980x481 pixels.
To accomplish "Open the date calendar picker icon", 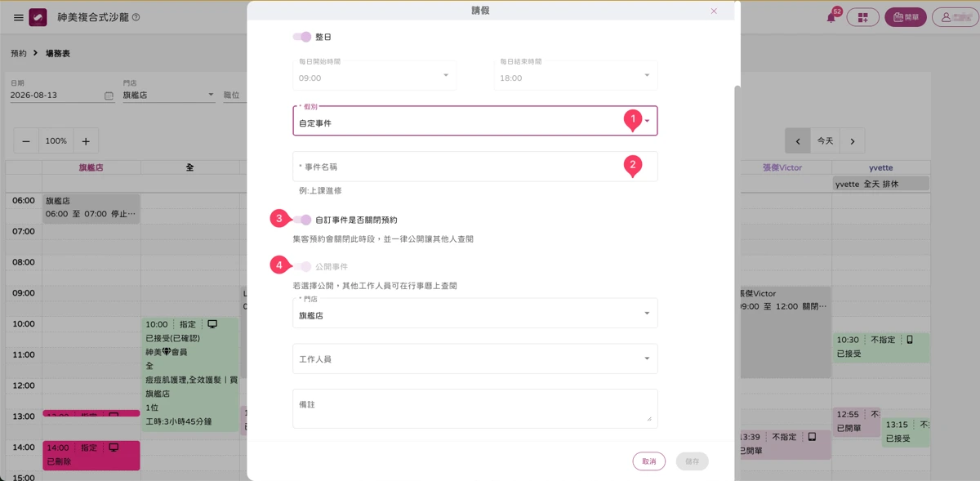I will [x=109, y=96].
